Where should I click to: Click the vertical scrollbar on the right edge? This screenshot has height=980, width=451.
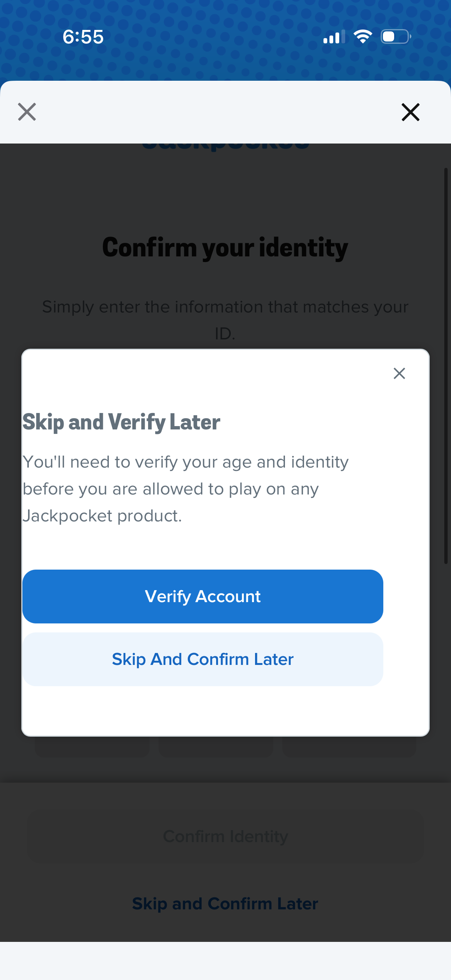click(x=446, y=365)
